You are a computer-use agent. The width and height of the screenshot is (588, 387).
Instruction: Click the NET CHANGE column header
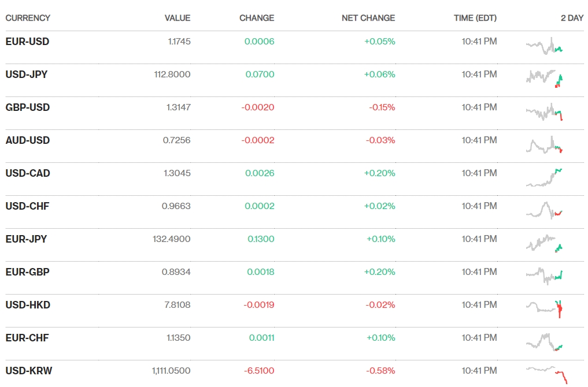click(x=368, y=18)
